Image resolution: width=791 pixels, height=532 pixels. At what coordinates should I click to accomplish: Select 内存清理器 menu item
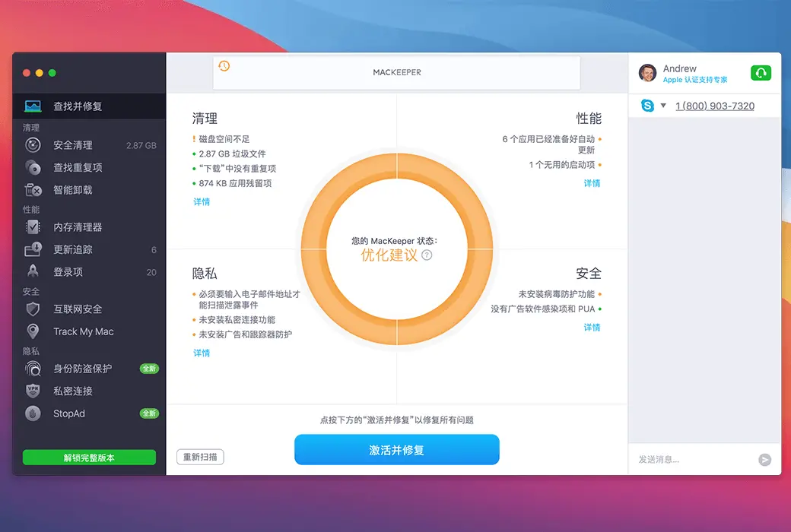pyautogui.click(x=89, y=227)
